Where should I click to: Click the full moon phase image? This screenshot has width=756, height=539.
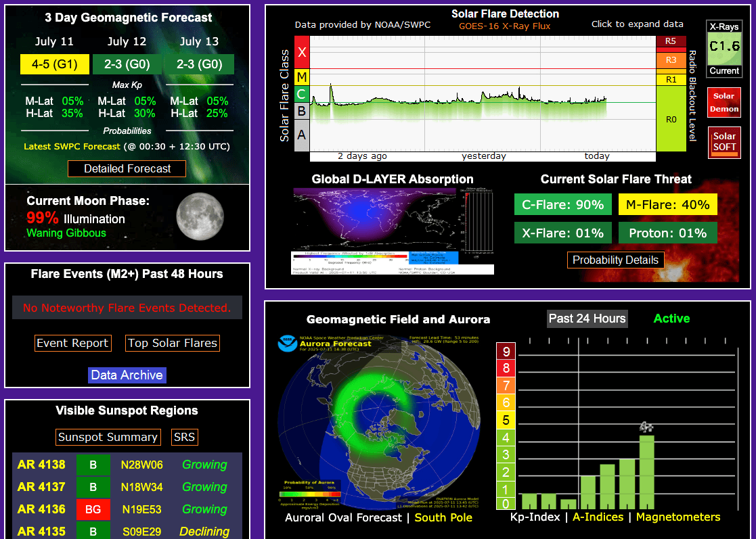click(200, 216)
